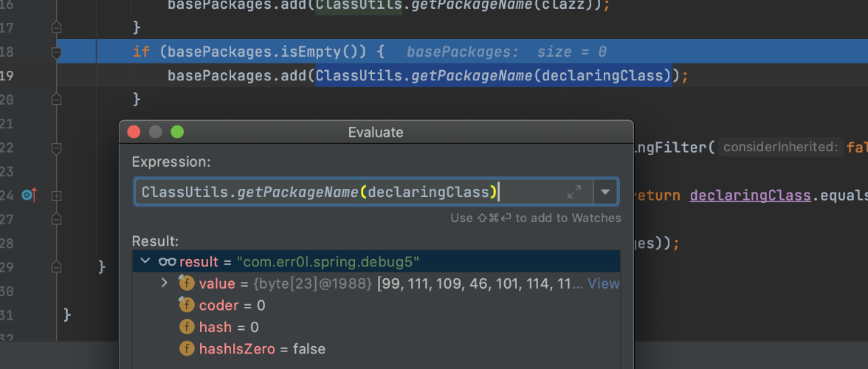Click the fold marker on the if statement line

56,52
